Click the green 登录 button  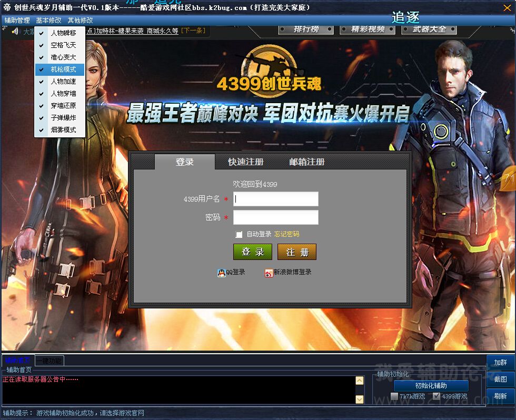click(253, 252)
